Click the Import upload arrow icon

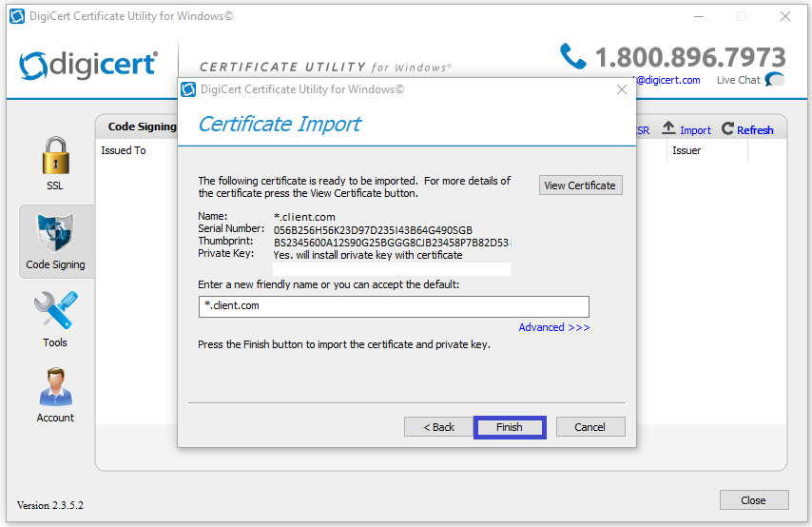tap(668, 127)
